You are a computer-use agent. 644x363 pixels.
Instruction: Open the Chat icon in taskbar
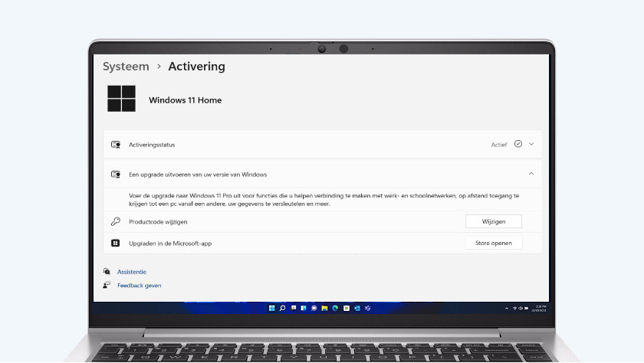(x=314, y=308)
